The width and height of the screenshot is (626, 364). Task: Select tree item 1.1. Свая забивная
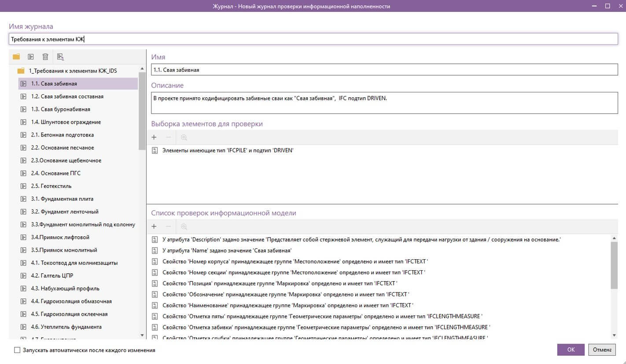point(78,84)
